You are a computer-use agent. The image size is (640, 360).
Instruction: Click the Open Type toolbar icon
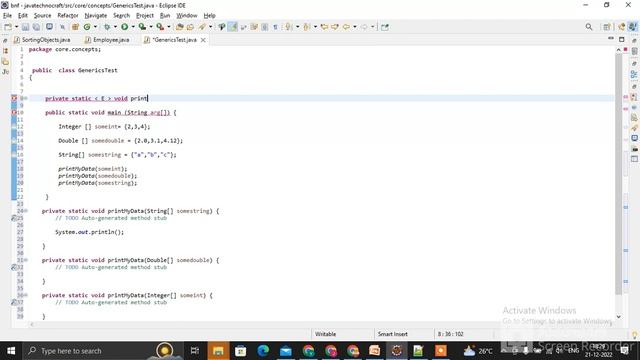(x=180, y=27)
